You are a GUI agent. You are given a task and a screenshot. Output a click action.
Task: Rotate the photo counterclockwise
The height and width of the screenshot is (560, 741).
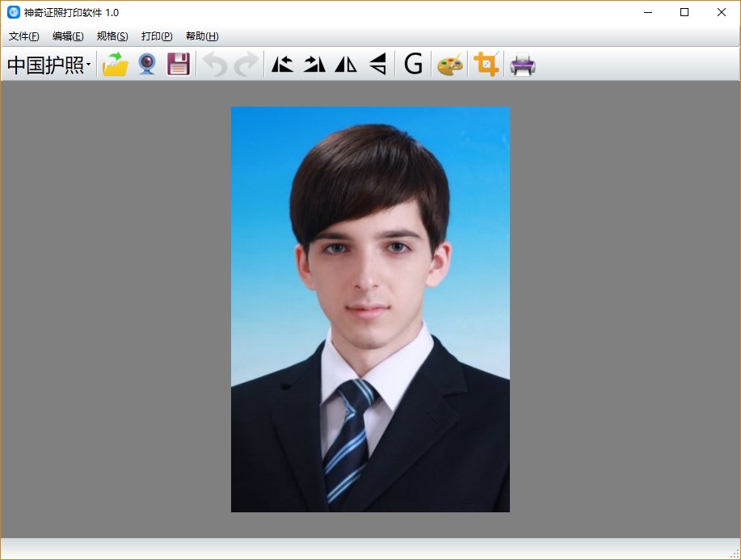tap(282, 63)
